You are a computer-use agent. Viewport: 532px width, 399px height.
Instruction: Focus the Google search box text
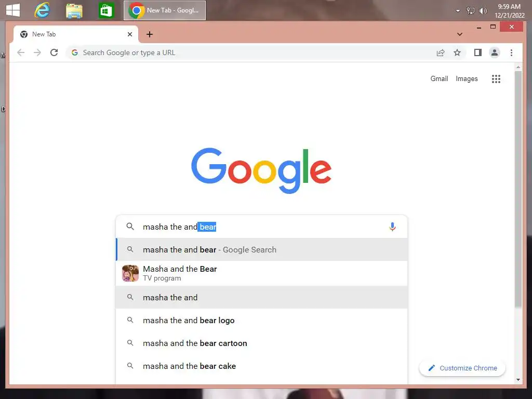coord(261,227)
